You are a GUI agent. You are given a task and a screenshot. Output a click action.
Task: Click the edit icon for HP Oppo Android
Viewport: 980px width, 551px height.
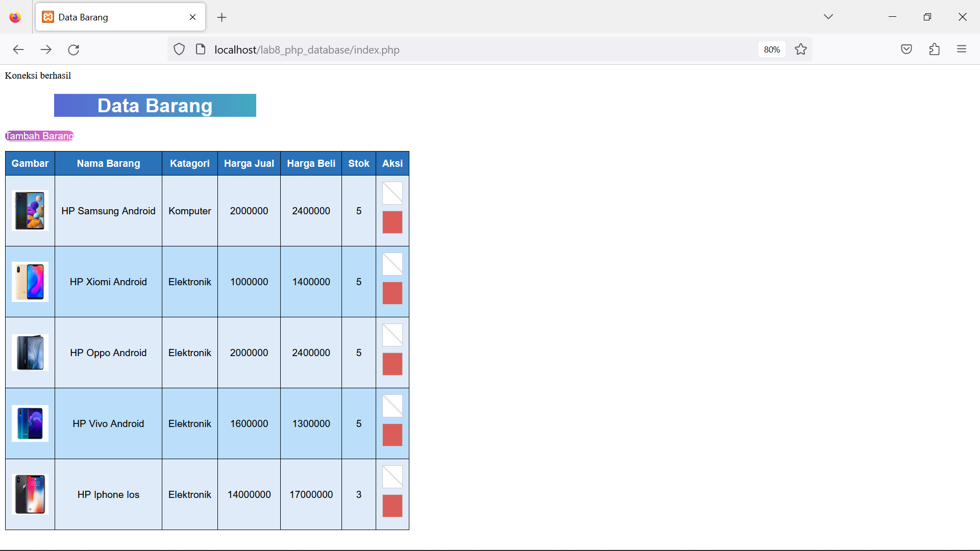click(x=392, y=335)
